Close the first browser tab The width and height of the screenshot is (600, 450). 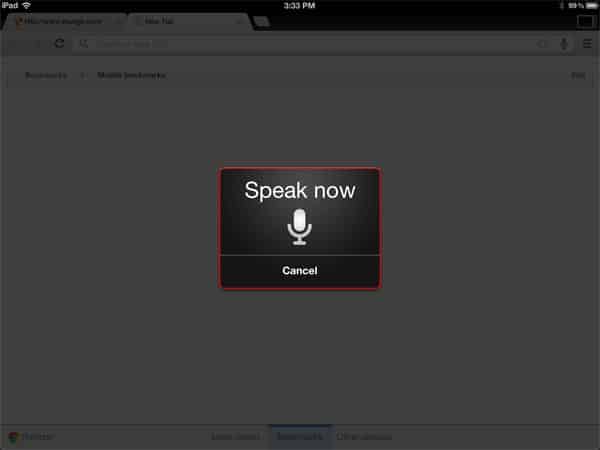click(x=119, y=21)
